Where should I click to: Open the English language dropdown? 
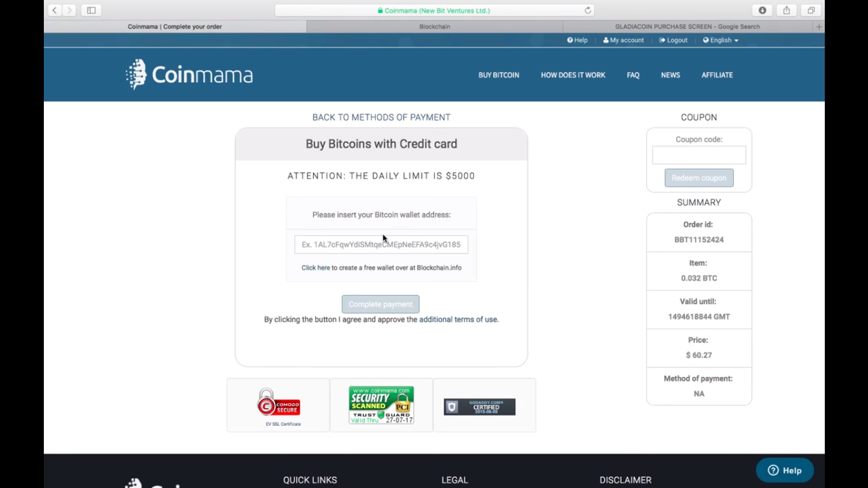(721, 40)
